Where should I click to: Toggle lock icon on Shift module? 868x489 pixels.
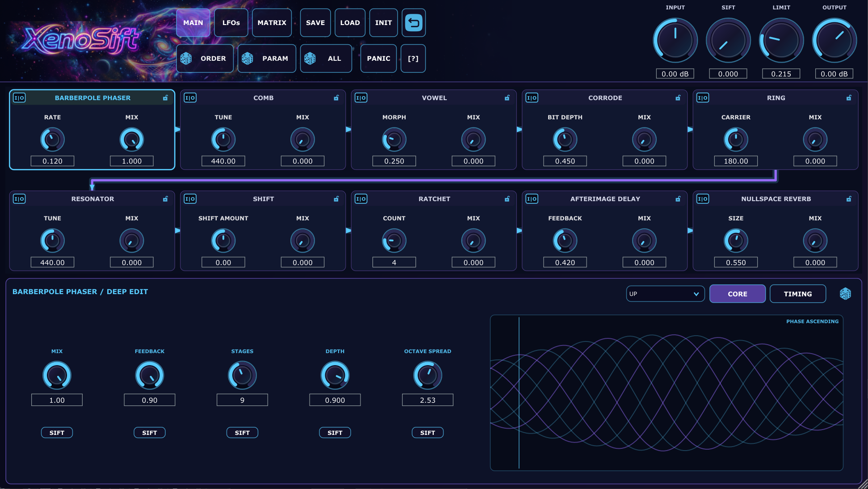point(336,199)
